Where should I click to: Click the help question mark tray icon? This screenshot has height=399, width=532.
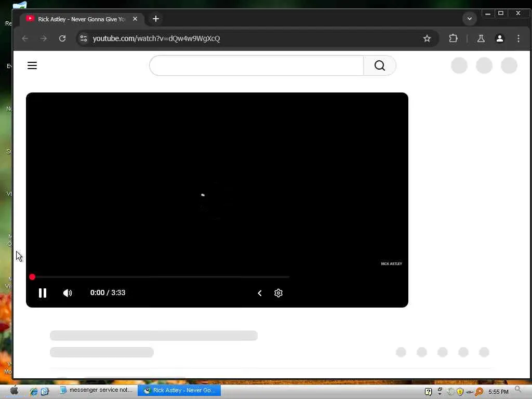coord(428,392)
